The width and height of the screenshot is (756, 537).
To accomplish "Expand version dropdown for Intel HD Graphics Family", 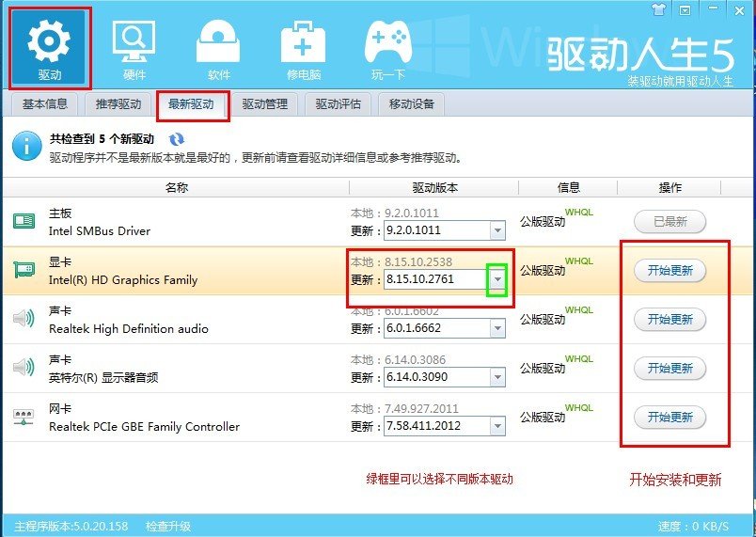I will (x=497, y=279).
